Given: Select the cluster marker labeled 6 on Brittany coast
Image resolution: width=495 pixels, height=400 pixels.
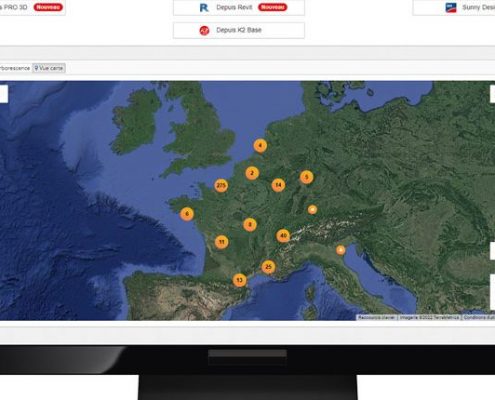Looking at the screenshot, I should [x=187, y=214].
